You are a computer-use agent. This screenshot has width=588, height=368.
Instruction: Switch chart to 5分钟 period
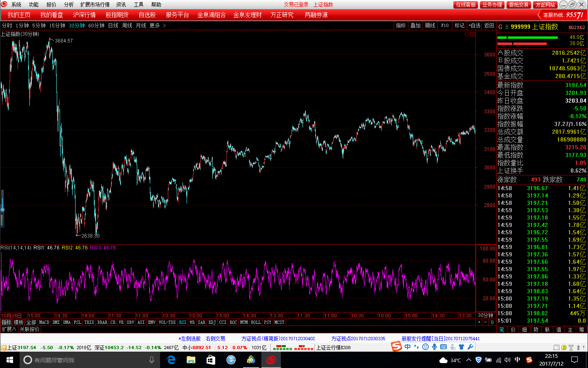(39, 25)
